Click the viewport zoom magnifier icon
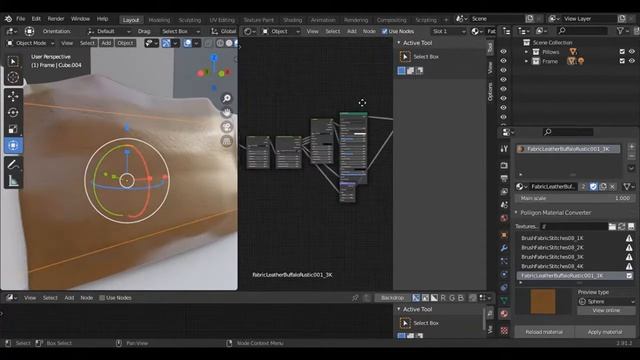Image resolution: width=640 pixels, height=360 pixels. coord(227,98)
